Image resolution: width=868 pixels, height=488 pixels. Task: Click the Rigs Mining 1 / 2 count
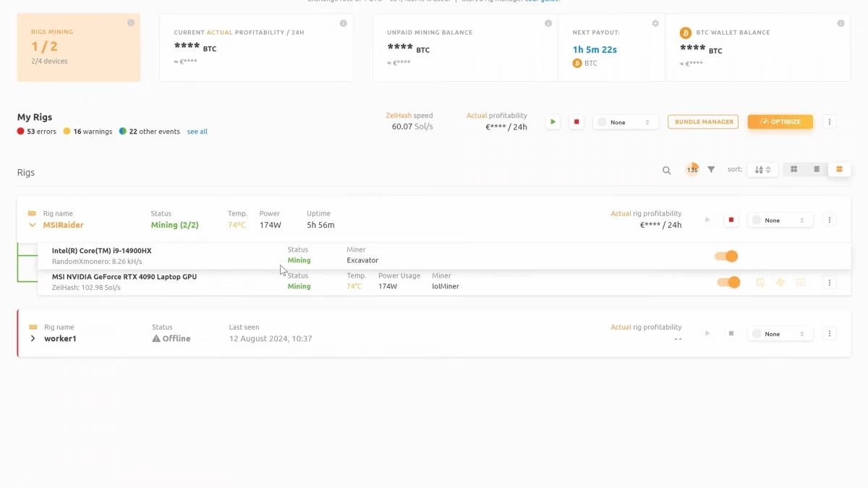pyautogui.click(x=44, y=47)
